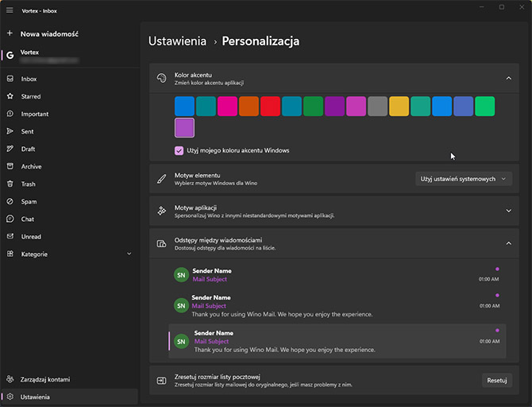532x407 pixels.
Task: Toggle Użyj mojego koloru akcentu Windows checkbox
Action: [x=179, y=150]
